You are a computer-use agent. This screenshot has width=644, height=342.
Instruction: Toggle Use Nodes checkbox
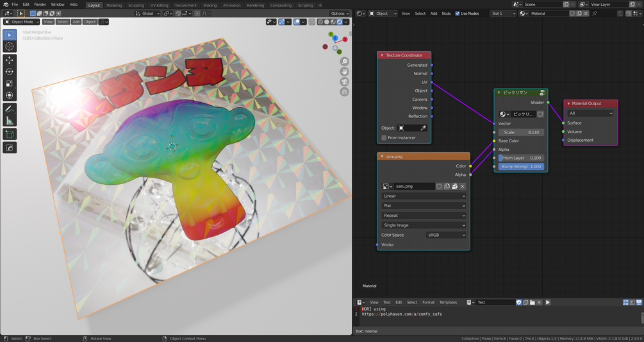[458, 13]
